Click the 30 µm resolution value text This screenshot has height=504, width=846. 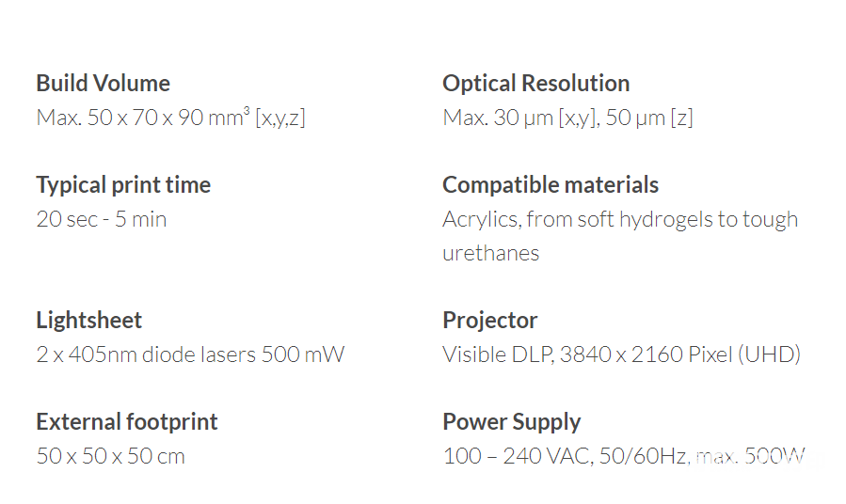tap(521, 117)
